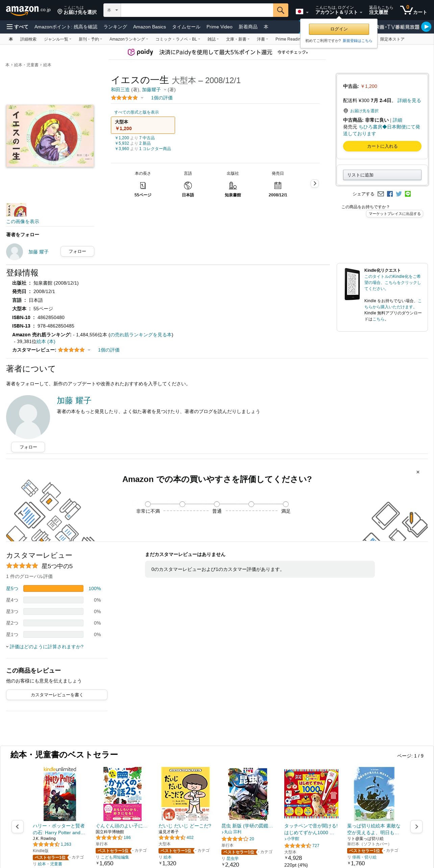Click the カスタマーレビューを書く button
This screenshot has height=868, width=434.
pos(57,695)
